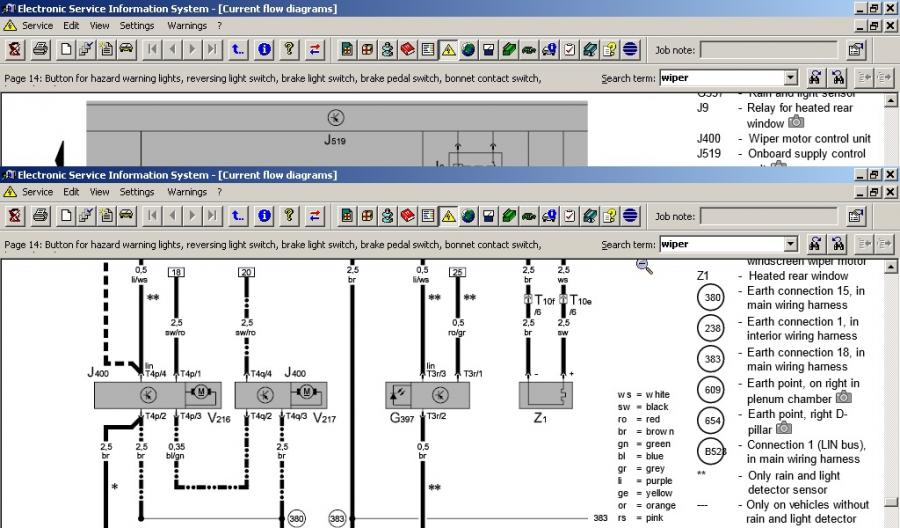The width and height of the screenshot is (900, 528).
Task: Click the zoom-out magnifier on diagram
Action: point(644,265)
